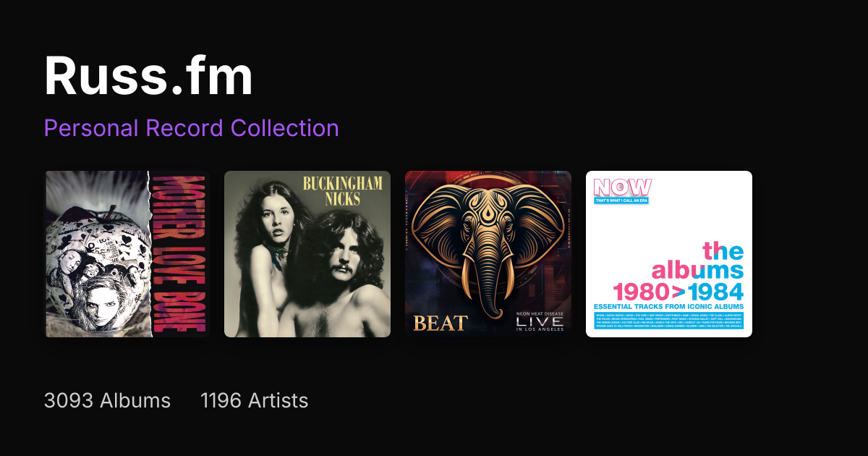Open the Buckingham Nicks album cover

click(307, 254)
